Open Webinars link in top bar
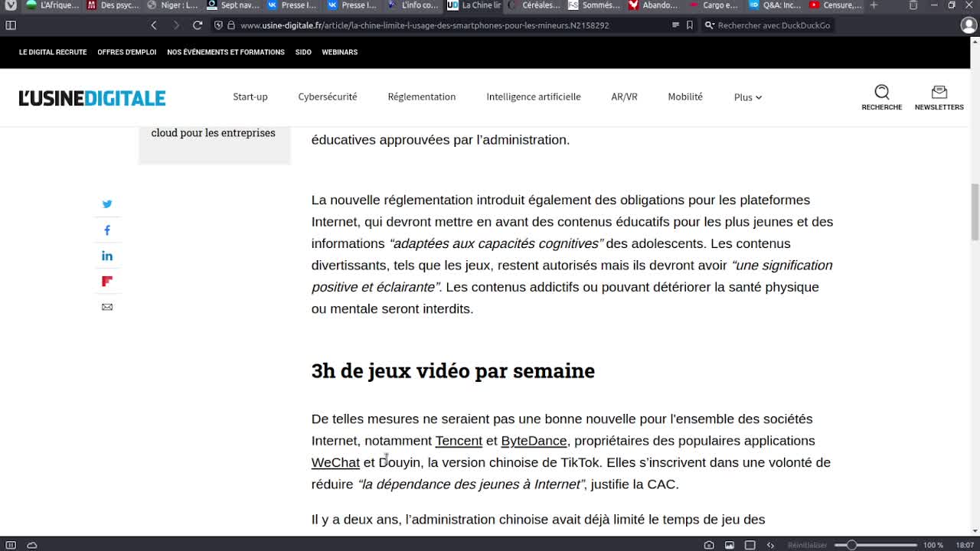 coord(339,52)
